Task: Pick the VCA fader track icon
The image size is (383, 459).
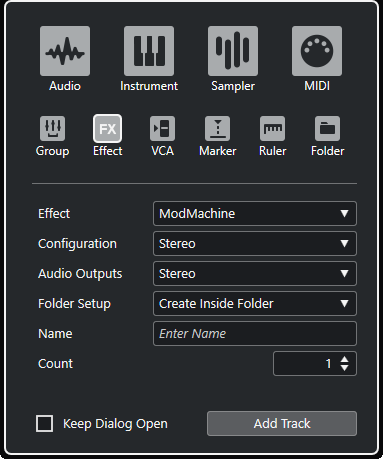Action: 162,128
